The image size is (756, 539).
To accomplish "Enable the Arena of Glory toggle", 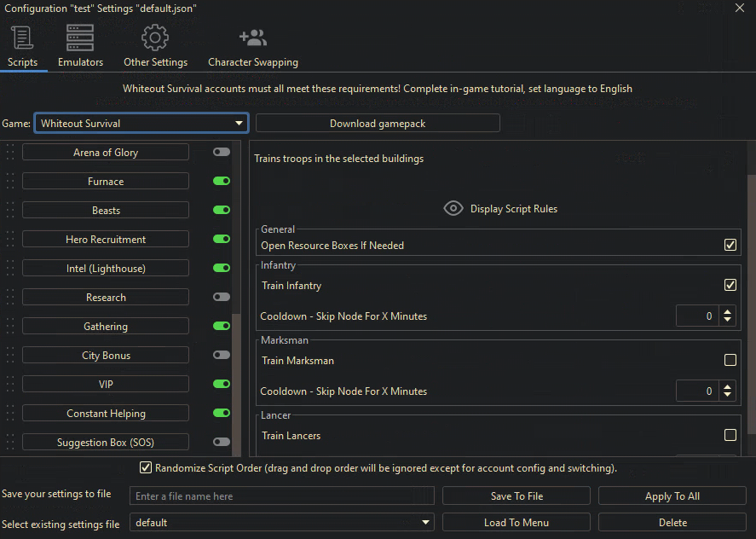I will coord(222,152).
